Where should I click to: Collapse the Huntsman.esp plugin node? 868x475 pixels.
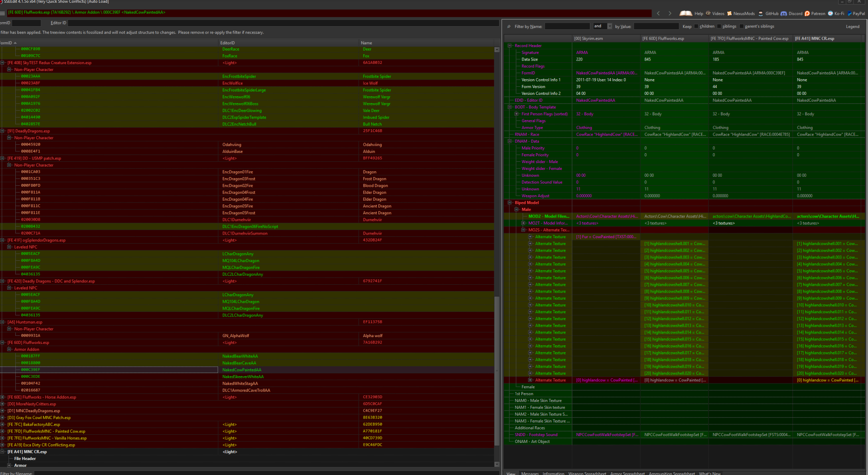point(3,322)
